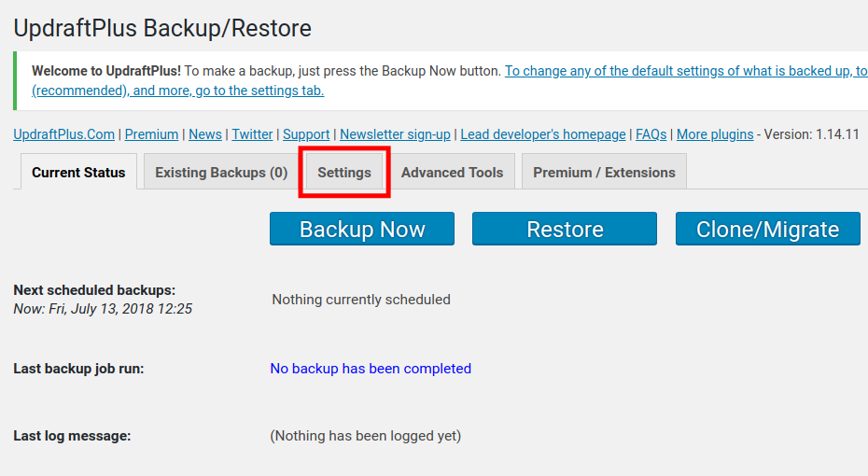This screenshot has width=868, height=476.
Task: Switch to Advanced Tools tab
Action: tap(452, 173)
